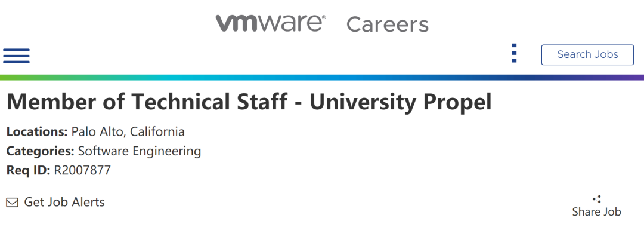
Task: Click the rainbow gradient divider bar
Action: [x=322, y=77]
